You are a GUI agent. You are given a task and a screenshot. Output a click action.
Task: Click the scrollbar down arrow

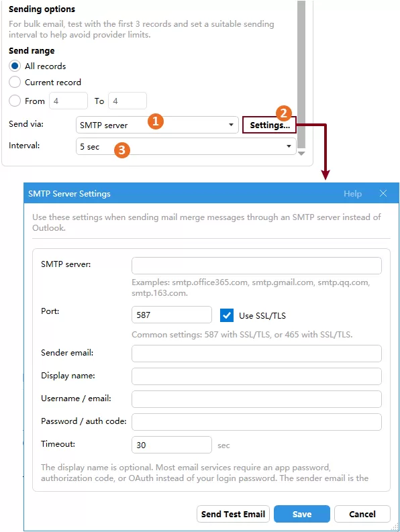coord(301,154)
